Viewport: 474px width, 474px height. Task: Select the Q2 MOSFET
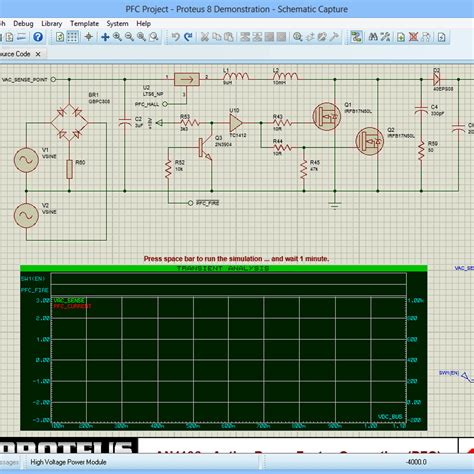click(369, 141)
